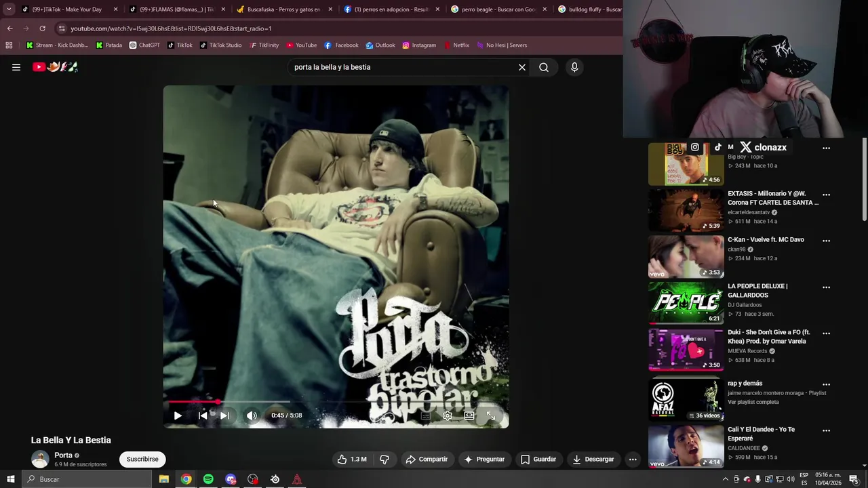Image resolution: width=868 pixels, height=488 pixels.
Task: Go back with the browser back arrow
Action: (9, 28)
